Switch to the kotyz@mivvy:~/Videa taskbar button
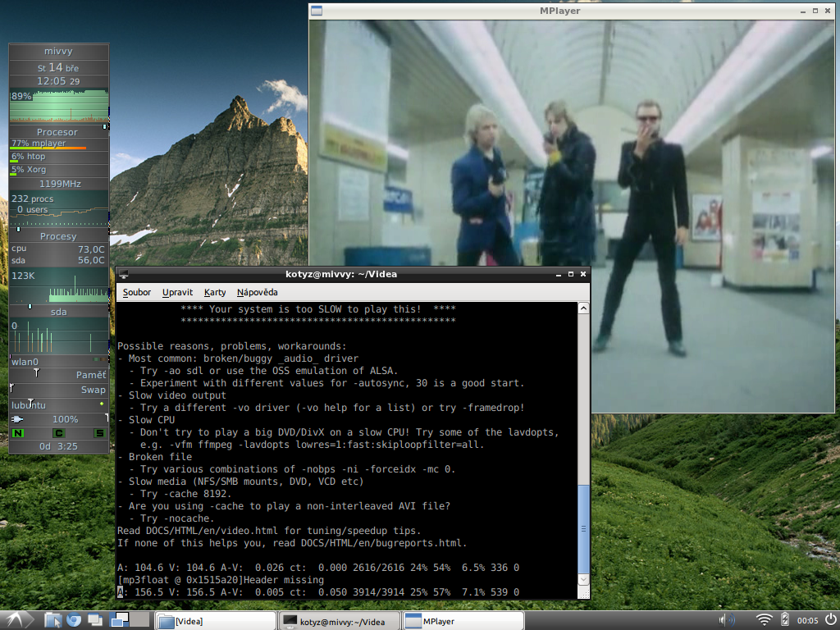 click(x=339, y=621)
